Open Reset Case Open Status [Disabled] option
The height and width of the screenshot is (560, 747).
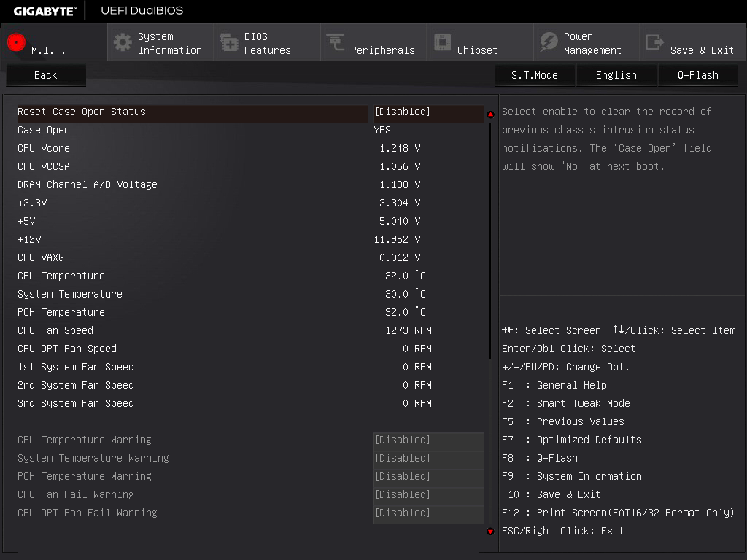429,112
